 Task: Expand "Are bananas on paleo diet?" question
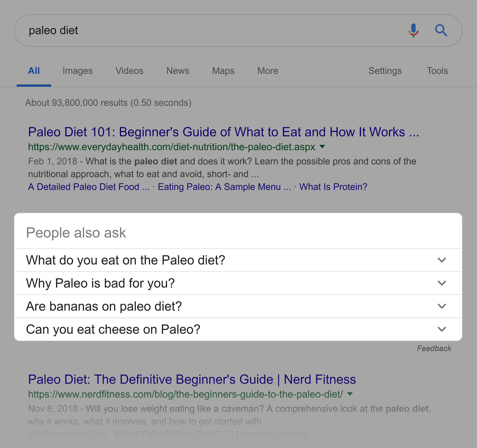click(238, 306)
